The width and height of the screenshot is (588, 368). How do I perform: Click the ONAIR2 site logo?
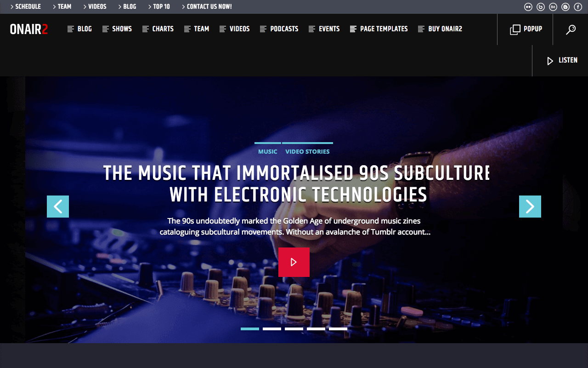29,29
